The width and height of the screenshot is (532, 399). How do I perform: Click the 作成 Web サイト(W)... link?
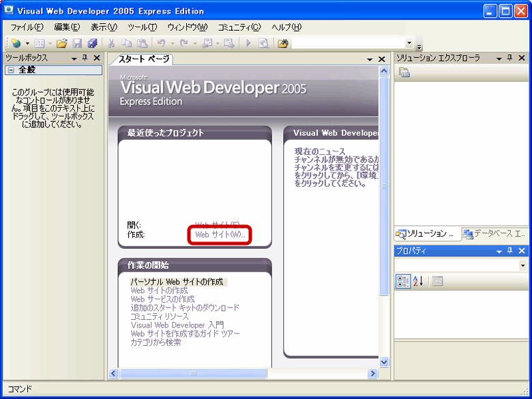coord(220,235)
